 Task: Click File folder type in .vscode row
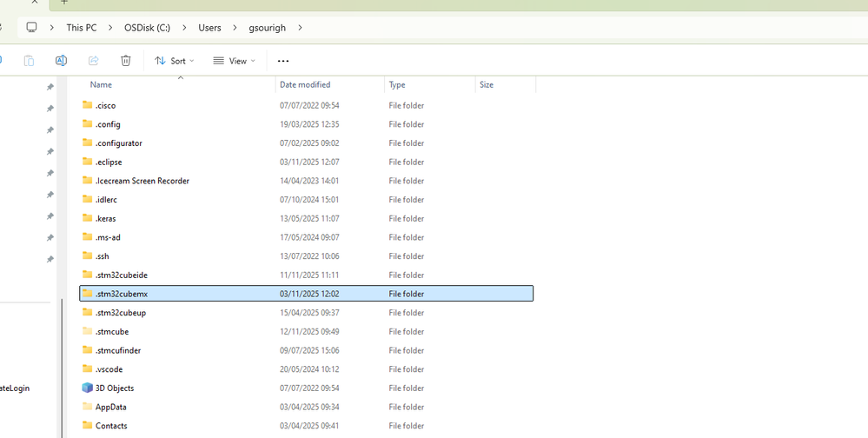pos(407,368)
